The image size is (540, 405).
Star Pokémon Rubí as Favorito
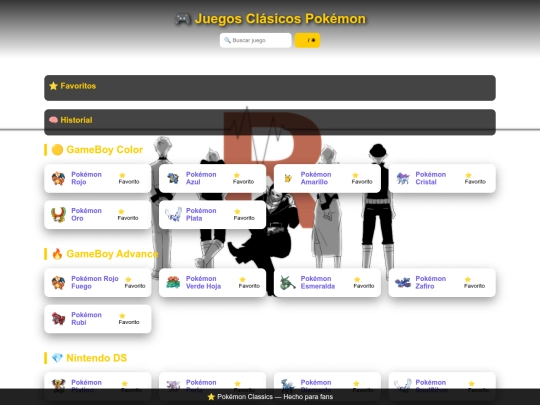click(129, 319)
